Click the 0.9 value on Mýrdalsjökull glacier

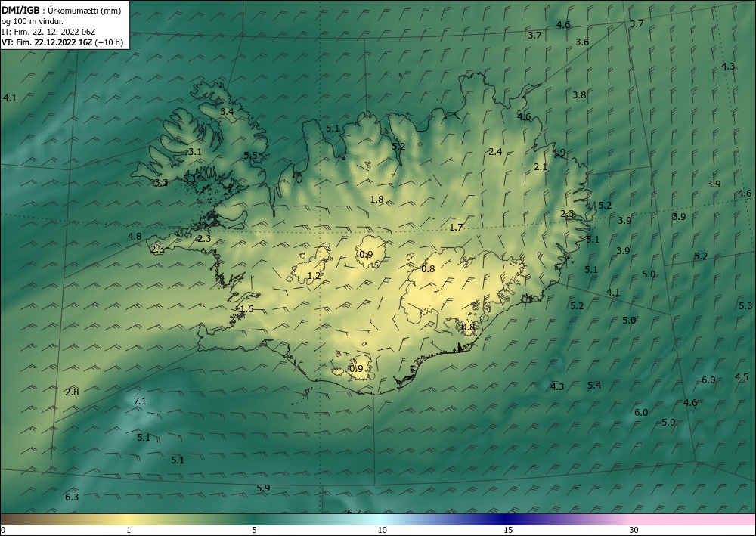(356, 369)
